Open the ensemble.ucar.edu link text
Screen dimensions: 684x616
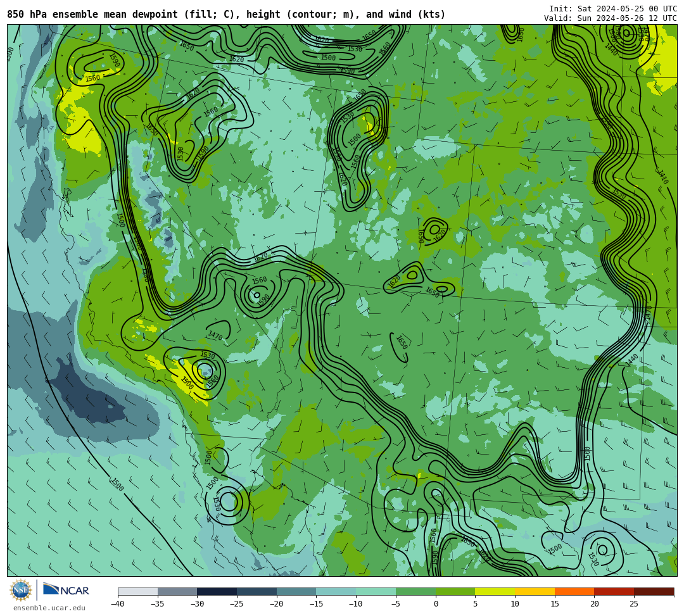(49, 608)
